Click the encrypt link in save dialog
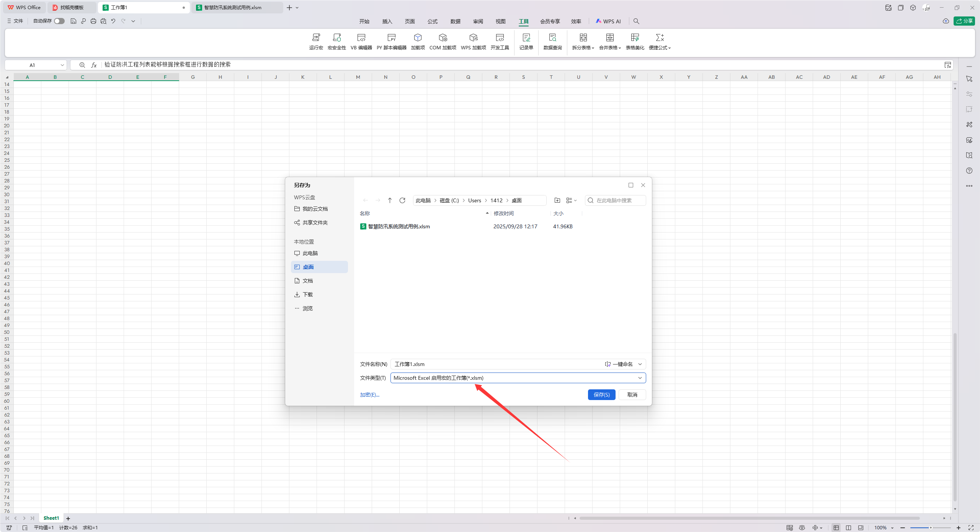The width and height of the screenshot is (980, 532). 369,395
